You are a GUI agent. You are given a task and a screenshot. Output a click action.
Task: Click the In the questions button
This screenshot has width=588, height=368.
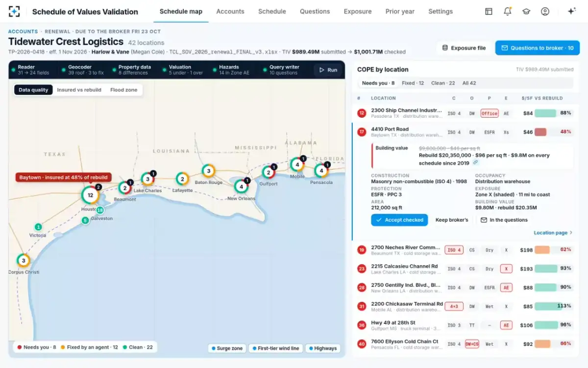coord(504,220)
